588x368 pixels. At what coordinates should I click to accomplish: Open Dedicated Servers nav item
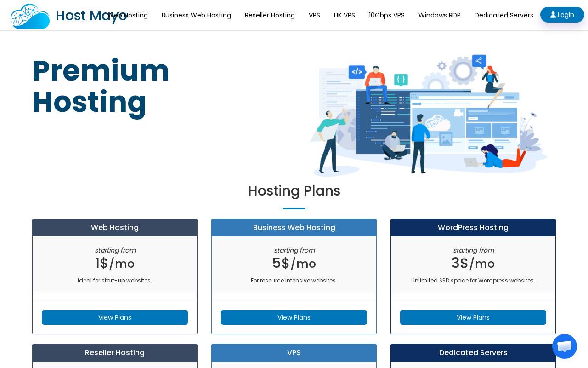(x=504, y=15)
